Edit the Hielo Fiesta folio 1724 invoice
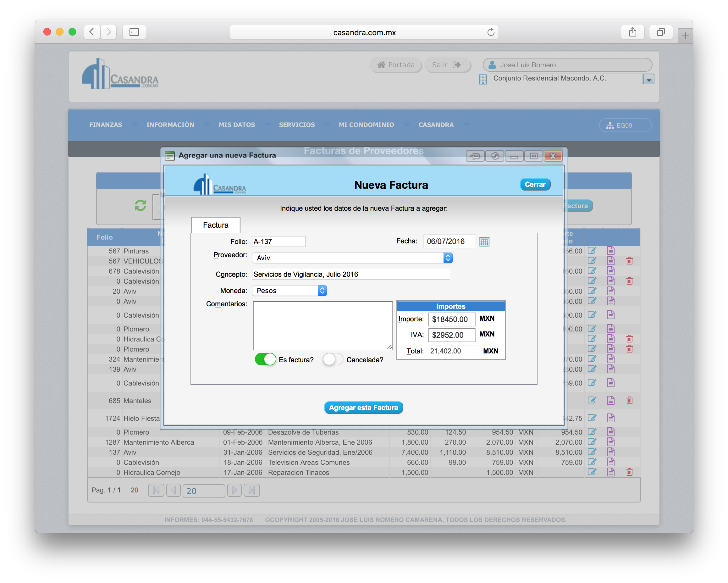Screen dimensions: 728x583 592,418
